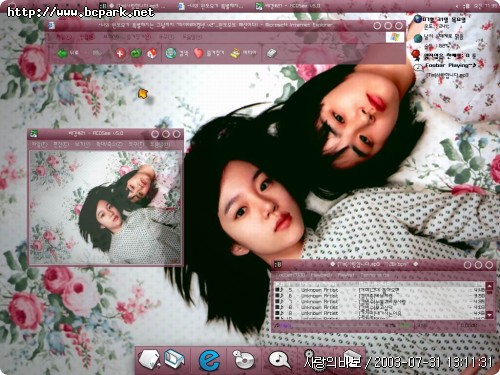The width and height of the screenshot is (500, 375).
Task: Open the Help menu in ACDSee window
Action: 160,145
